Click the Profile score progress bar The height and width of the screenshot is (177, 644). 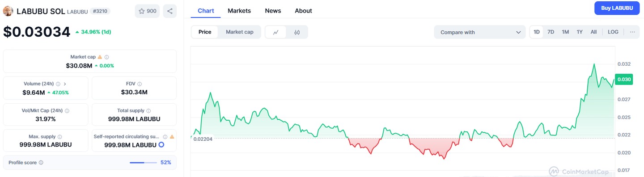[143, 163]
